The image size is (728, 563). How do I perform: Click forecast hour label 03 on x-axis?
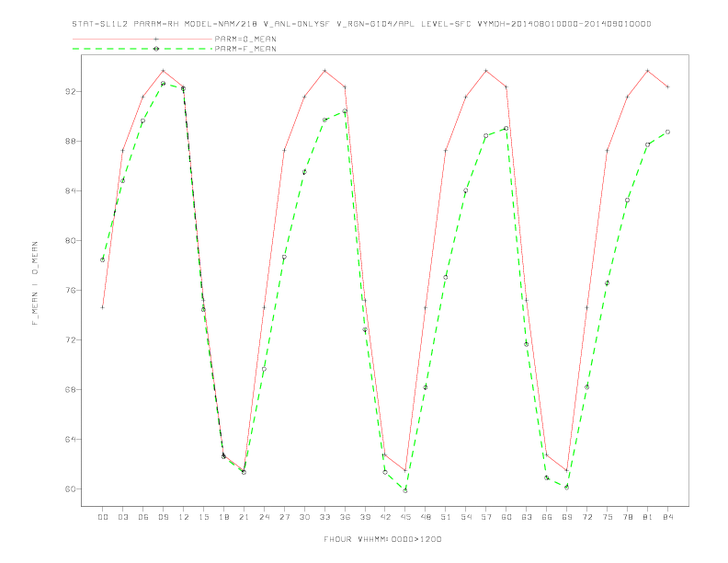(x=122, y=517)
